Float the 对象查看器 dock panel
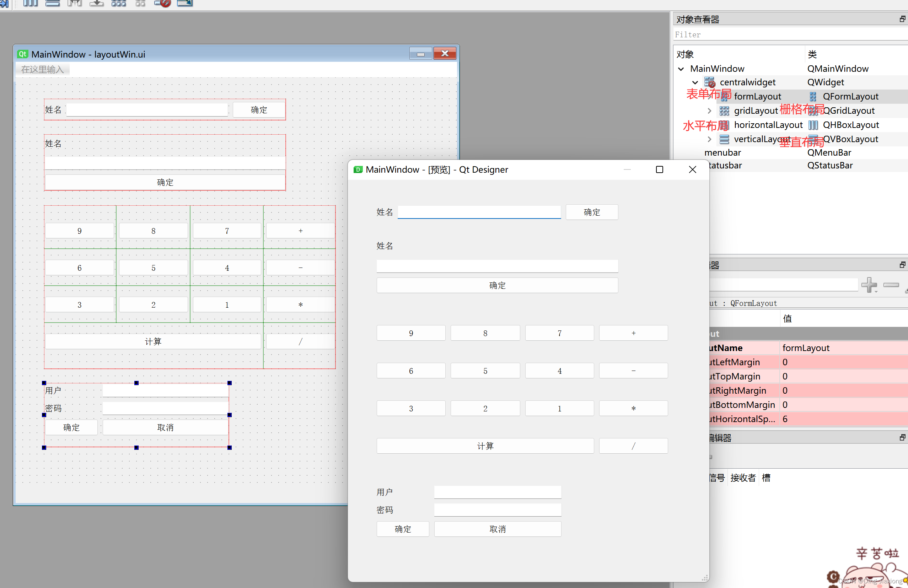 coord(902,19)
